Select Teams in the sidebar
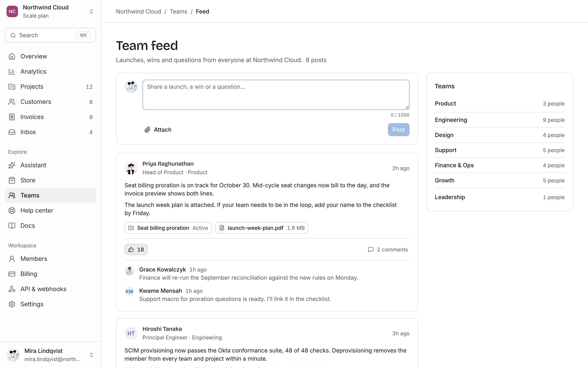 pyautogui.click(x=50, y=195)
